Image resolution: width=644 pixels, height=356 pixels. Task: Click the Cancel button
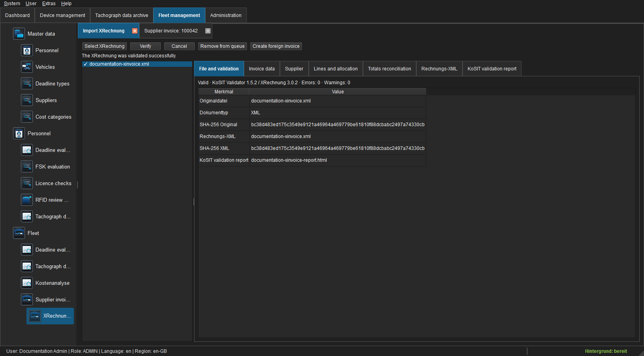[x=179, y=46]
